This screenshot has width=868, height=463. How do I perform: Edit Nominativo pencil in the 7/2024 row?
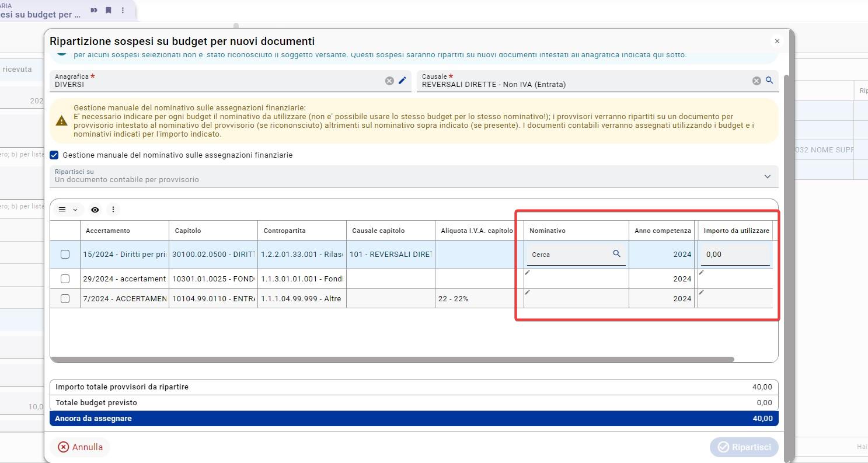point(528,293)
